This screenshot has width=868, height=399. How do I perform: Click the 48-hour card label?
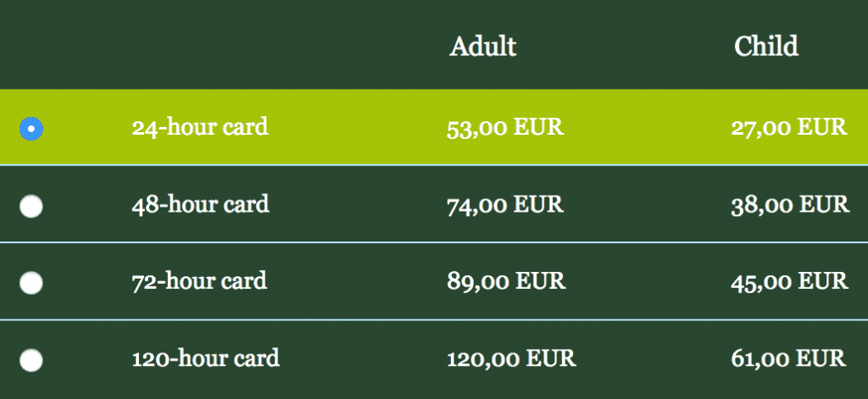[201, 204]
